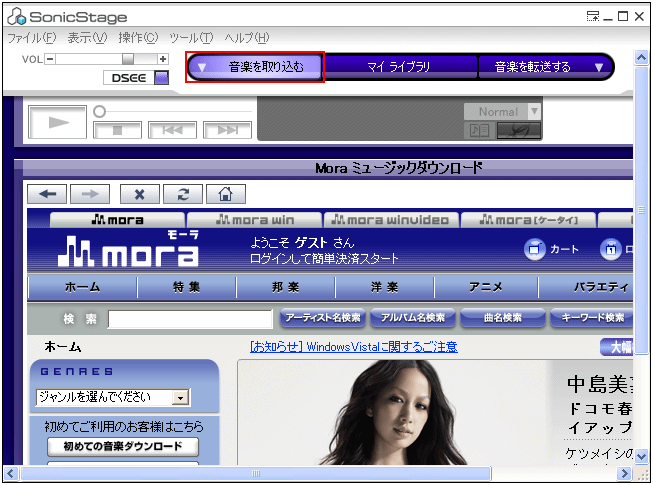Switch to the mora winvideo tab
This screenshot has height=485, width=653.
391,219
